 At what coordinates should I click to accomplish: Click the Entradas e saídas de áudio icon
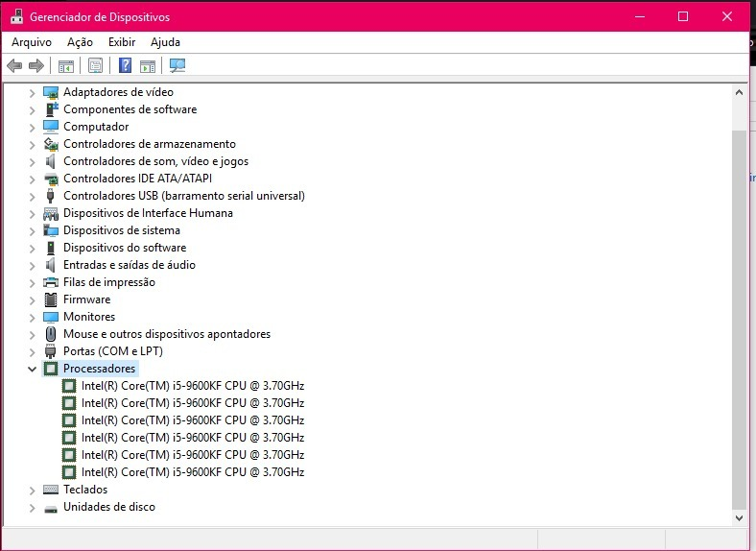(x=51, y=265)
